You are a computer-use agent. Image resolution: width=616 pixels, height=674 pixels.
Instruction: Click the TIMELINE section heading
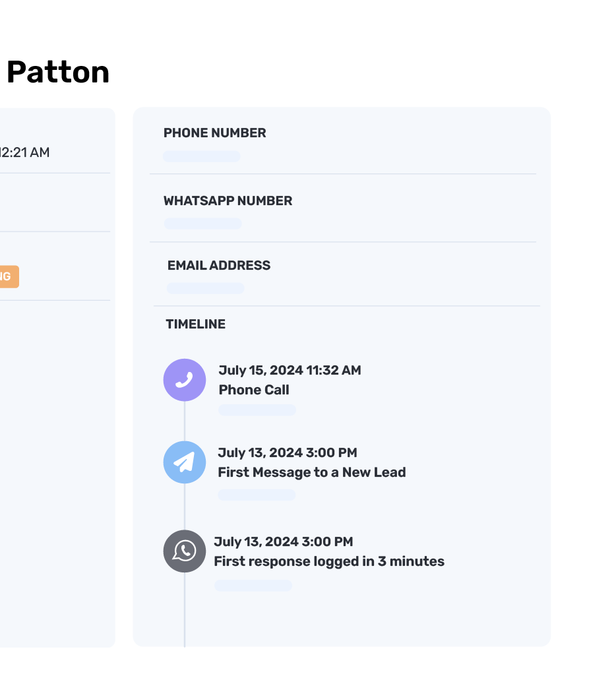[195, 324]
